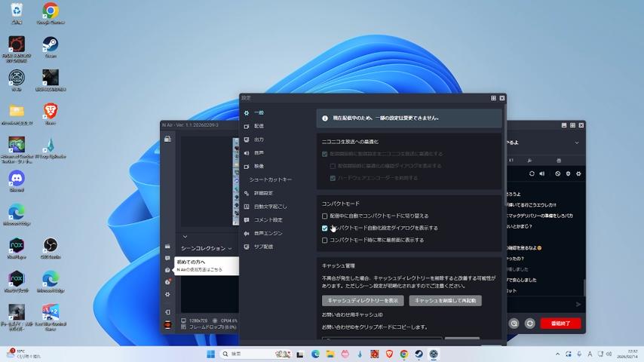The width and height of the screenshot is (644, 362).
Task: Expand the program title chevron in comment panel
Action: 577,143
